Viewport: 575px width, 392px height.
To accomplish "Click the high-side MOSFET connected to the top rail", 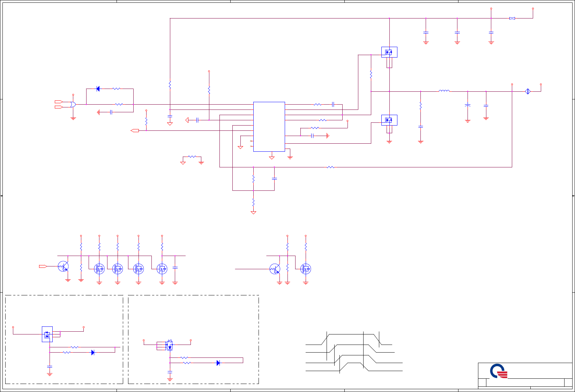I will [389, 52].
